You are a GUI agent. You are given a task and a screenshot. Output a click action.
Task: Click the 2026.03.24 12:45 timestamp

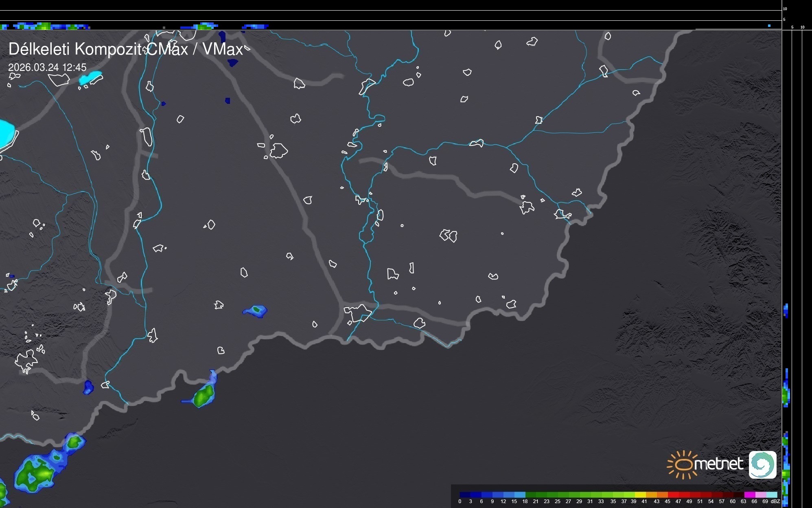[47, 67]
